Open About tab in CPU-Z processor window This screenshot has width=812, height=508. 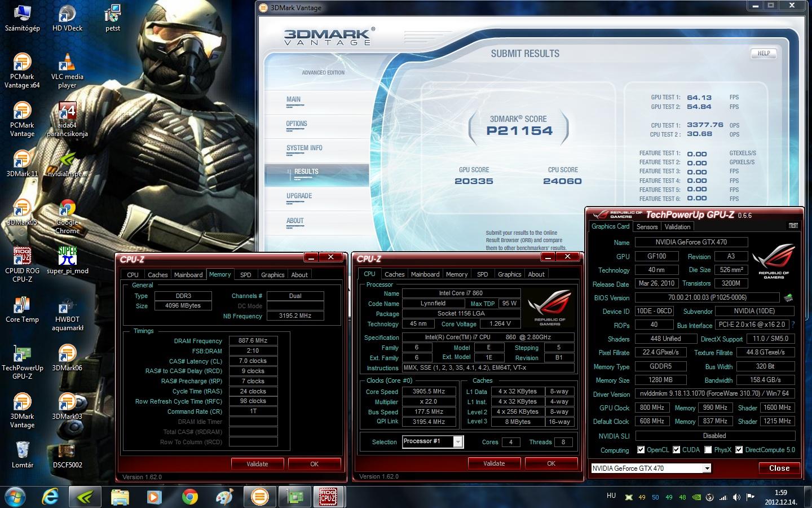536,274
